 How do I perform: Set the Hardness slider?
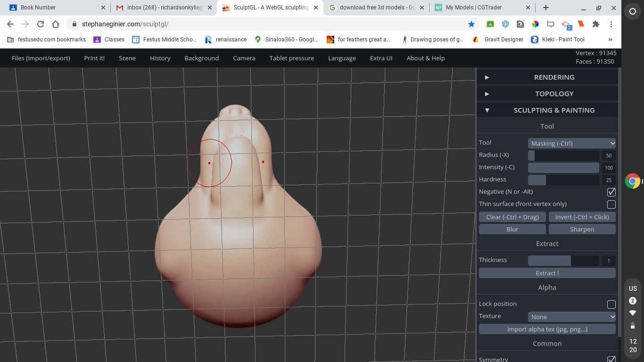tap(563, 180)
